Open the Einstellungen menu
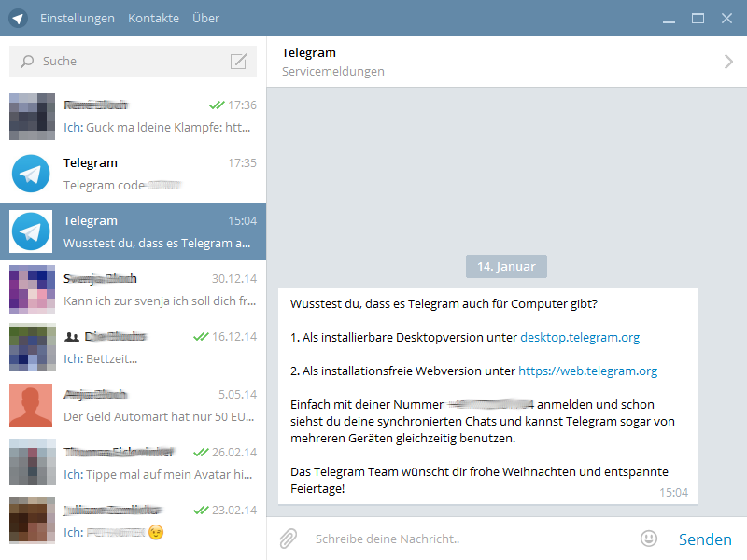 [78, 18]
